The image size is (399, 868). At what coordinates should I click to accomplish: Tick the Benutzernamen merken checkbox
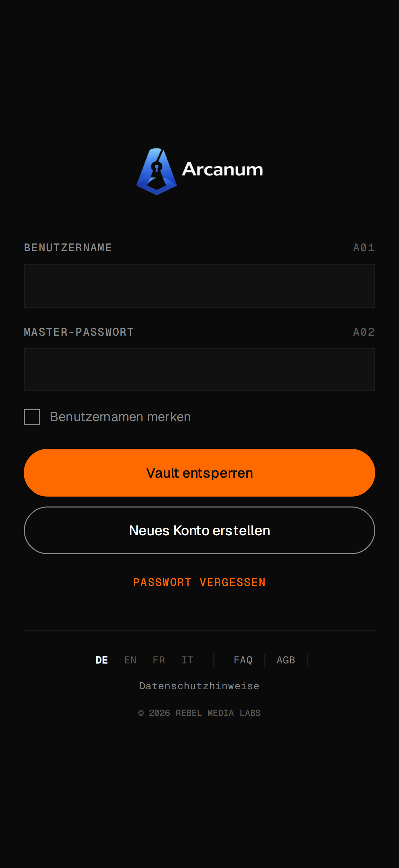(x=32, y=417)
